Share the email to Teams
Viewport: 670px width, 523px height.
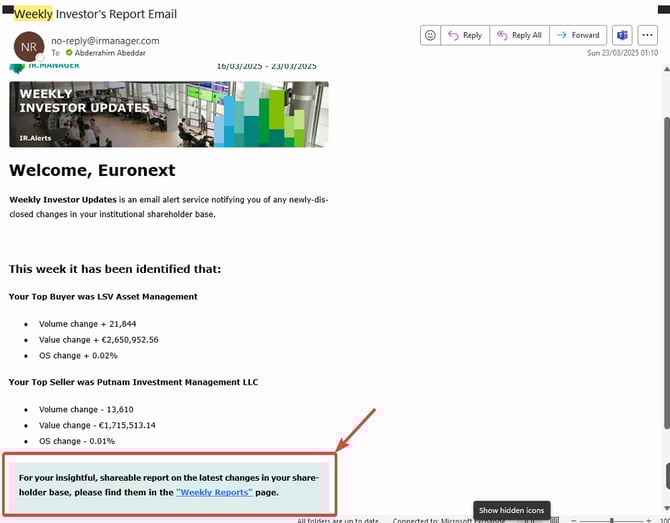pyautogui.click(x=622, y=35)
